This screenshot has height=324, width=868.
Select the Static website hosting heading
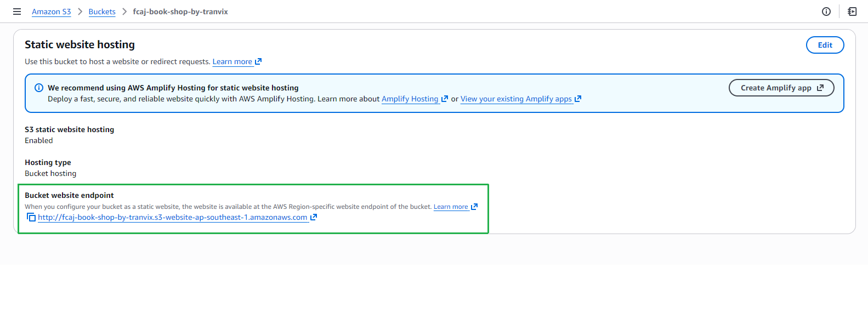click(x=80, y=45)
